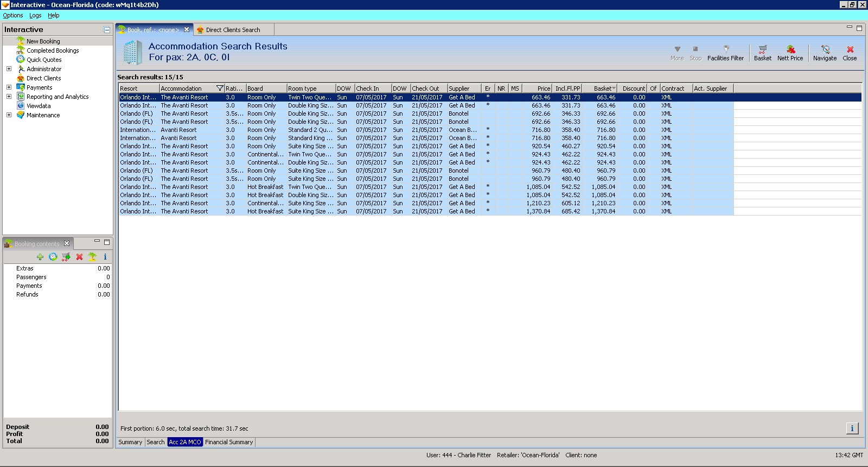This screenshot has height=467, width=868.
Task: Sort by the Contract column header
Action: 676,89
